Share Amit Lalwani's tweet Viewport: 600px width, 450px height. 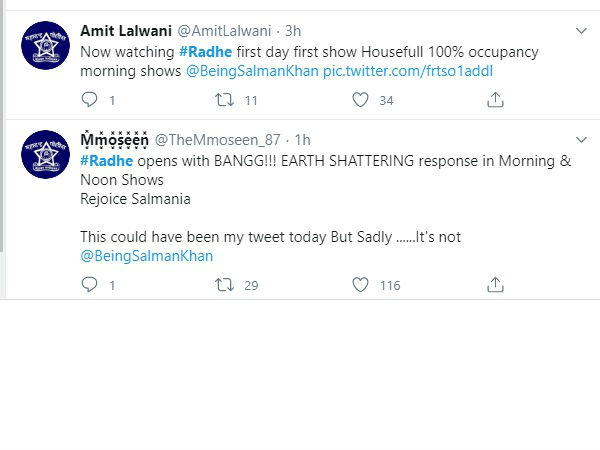495,99
